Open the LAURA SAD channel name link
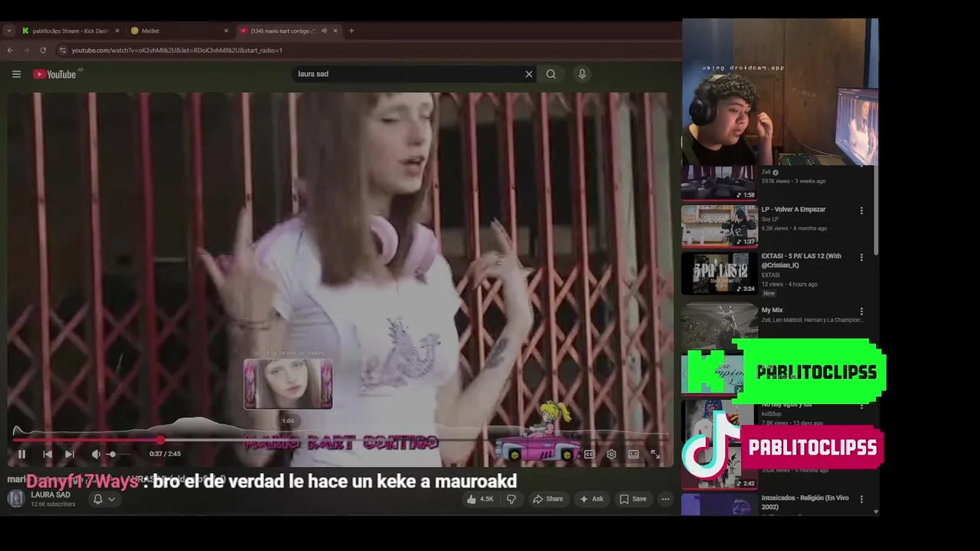980x551 pixels. pyautogui.click(x=51, y=495)
